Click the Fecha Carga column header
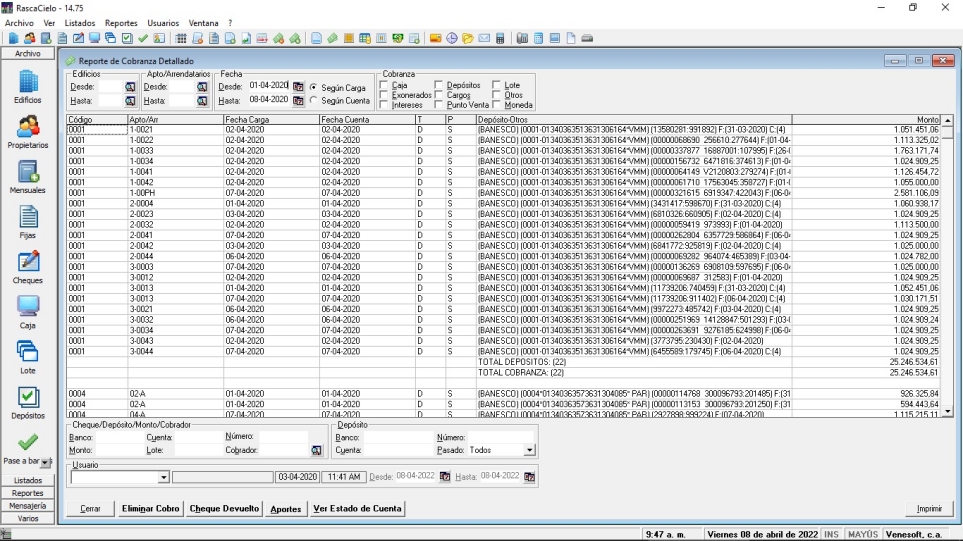The height and width of the screenshot is (541, 963). (x=271, y=120)
